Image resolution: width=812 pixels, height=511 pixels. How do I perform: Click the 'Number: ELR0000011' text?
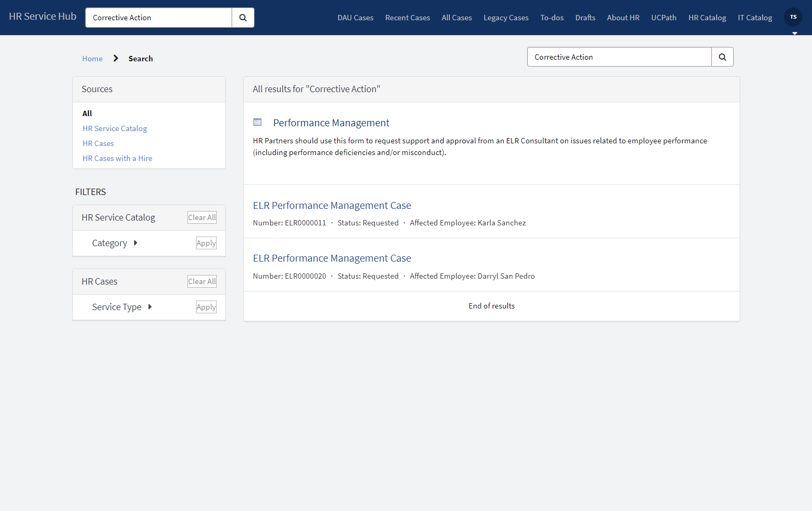click(289, 223)
